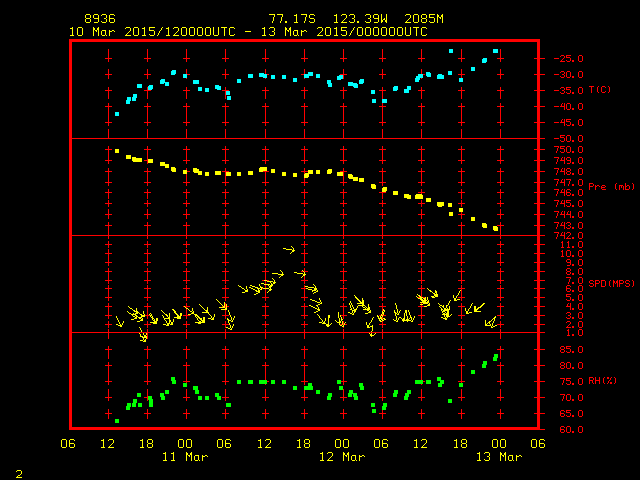Select the -30.0 temperature tick
Screen dimensions: 640x480
569,75
